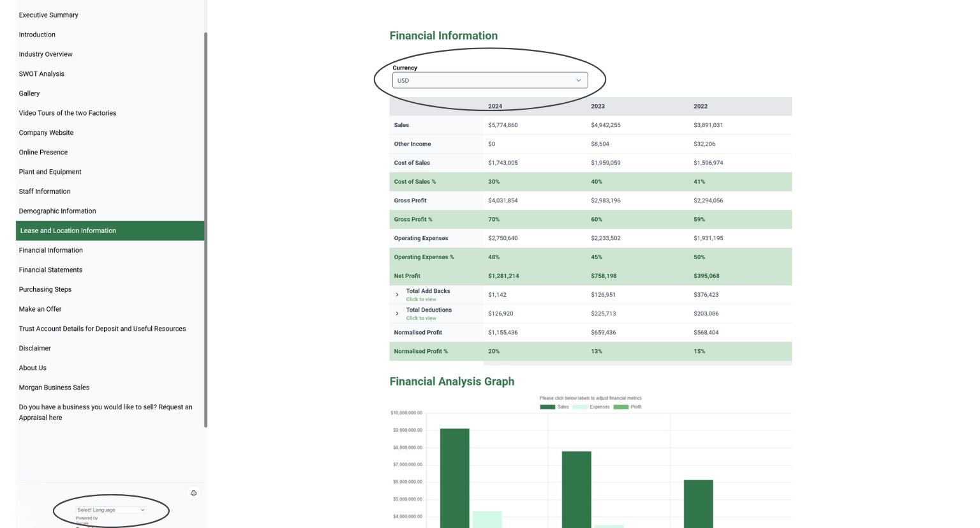This screenshot has height=528, width=980.
Task: Expand the Total Deductions chevron
Action: 397,313
